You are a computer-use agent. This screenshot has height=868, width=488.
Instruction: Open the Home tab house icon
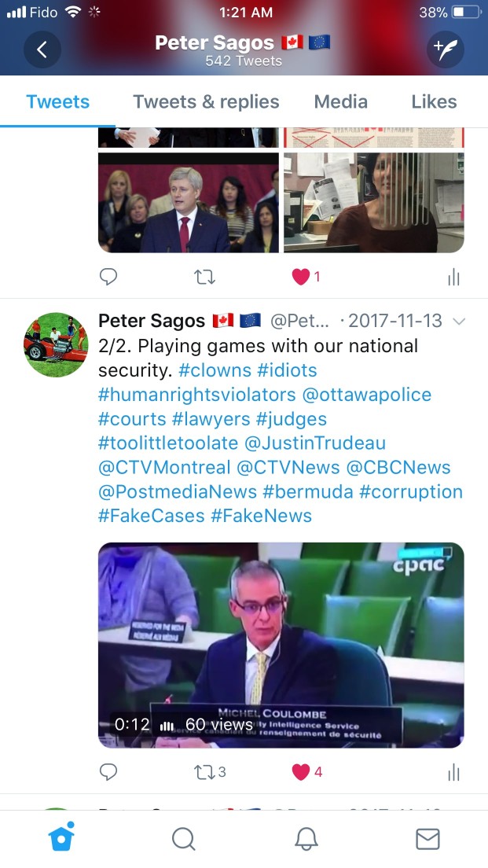tap(62, 837)
